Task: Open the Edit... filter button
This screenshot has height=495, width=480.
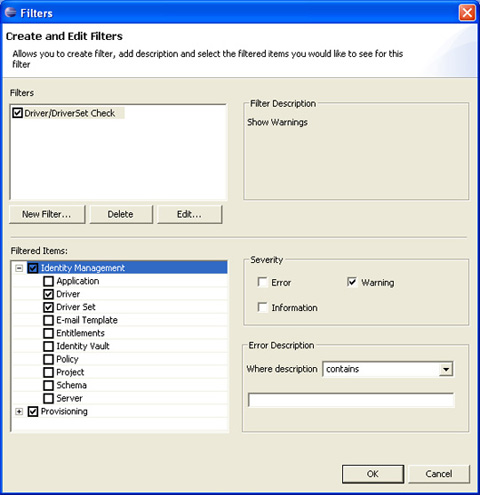Action: click(x=189, y=214)
